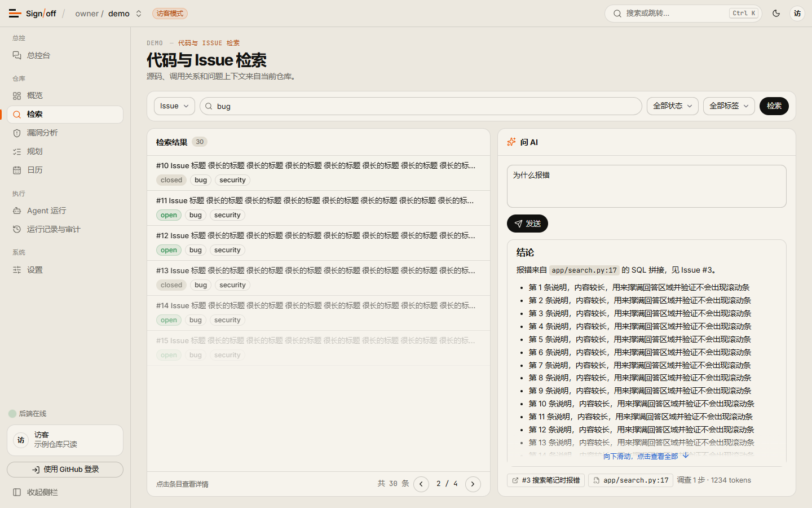Image resolution: width=812 pixels, height=508 pixels.
Task: Open 漏洞分析 in the sidebar
Action: coord(65,133)
